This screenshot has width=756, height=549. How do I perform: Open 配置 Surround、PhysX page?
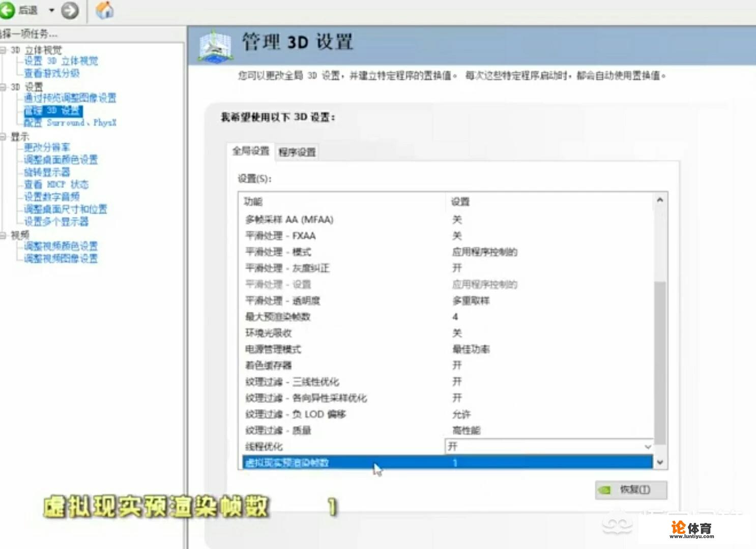(70, 123)
